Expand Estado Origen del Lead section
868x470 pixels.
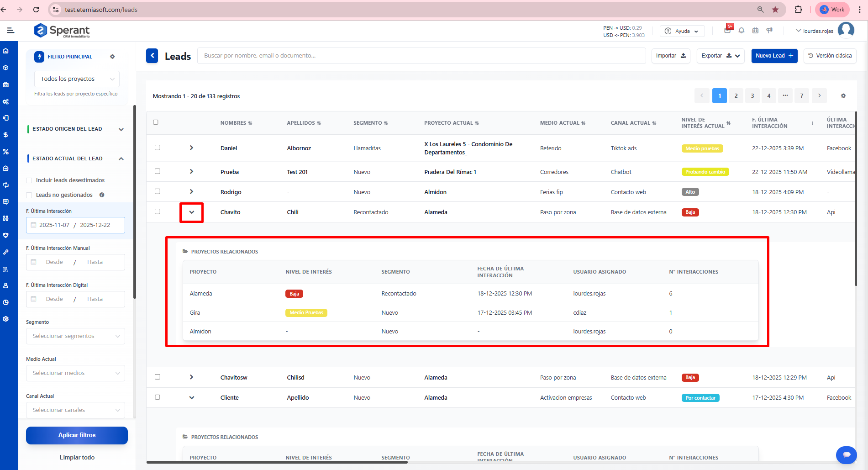121,129
